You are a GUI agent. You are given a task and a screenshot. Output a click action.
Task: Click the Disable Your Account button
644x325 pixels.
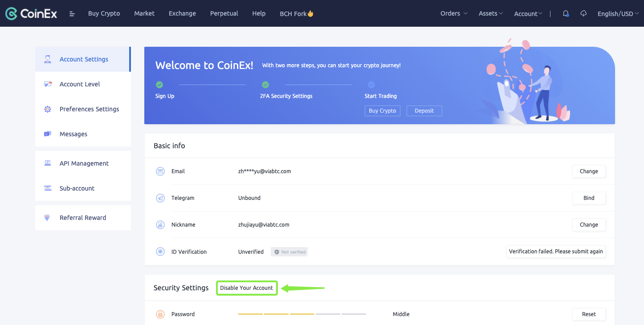(x=247, y=288)
